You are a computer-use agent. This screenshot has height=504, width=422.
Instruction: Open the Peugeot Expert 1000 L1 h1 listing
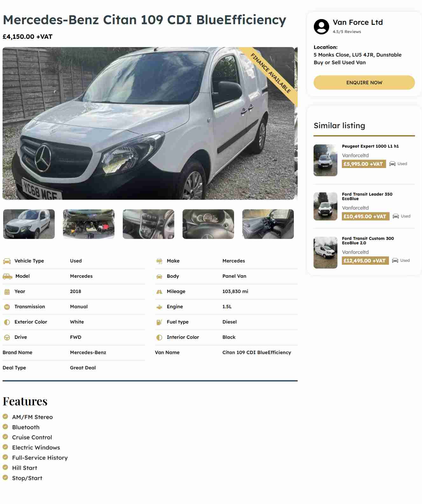pos(370,146)
